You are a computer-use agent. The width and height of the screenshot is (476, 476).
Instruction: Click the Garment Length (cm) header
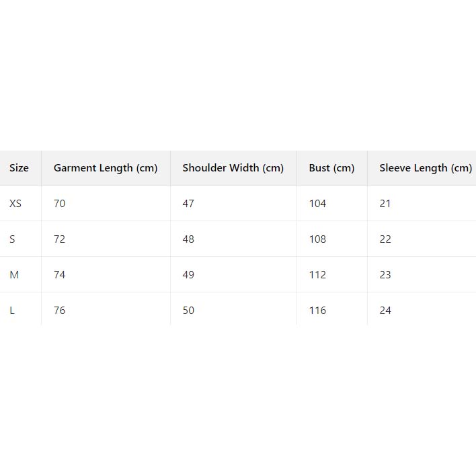tap(106, 168)
